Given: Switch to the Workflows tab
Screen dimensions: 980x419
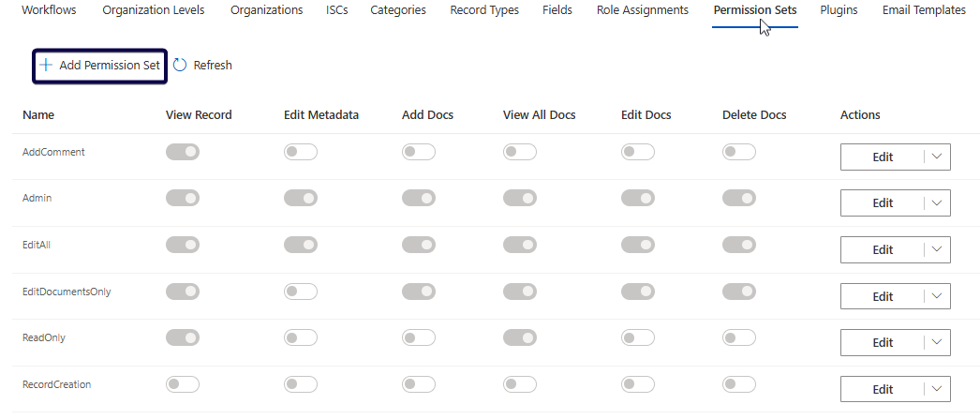Looking at the screenshot, I should [49, 10].
